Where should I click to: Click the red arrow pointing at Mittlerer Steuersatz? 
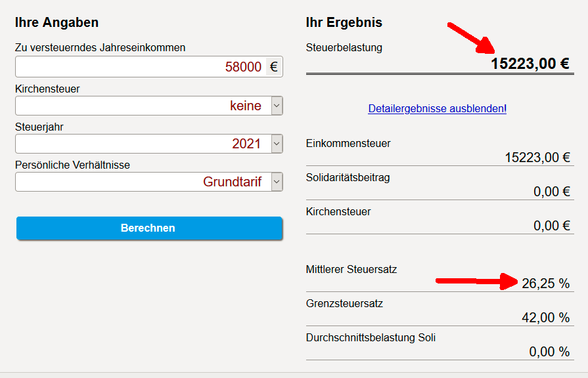click(478, 282)
